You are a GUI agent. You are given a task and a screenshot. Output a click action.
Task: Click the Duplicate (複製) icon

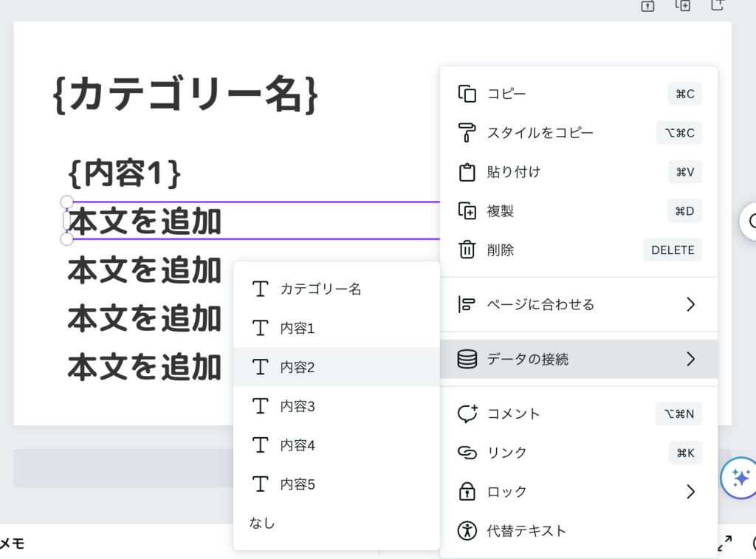[467, 211]
